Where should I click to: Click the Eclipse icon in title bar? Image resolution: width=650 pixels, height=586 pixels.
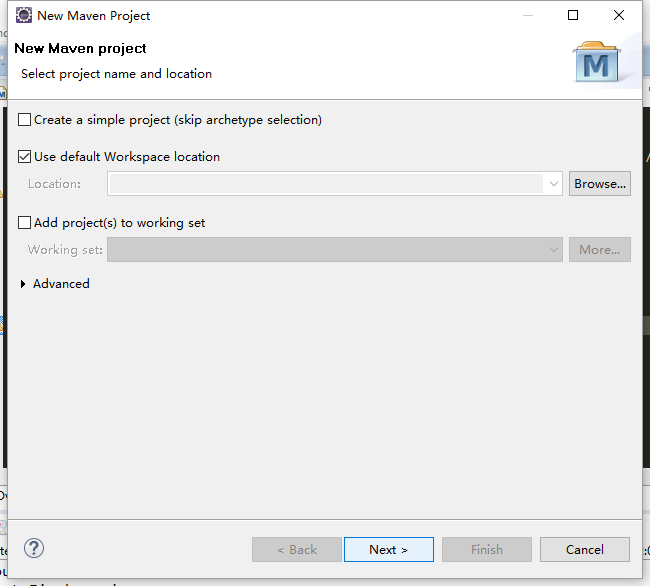coord(24,15)
